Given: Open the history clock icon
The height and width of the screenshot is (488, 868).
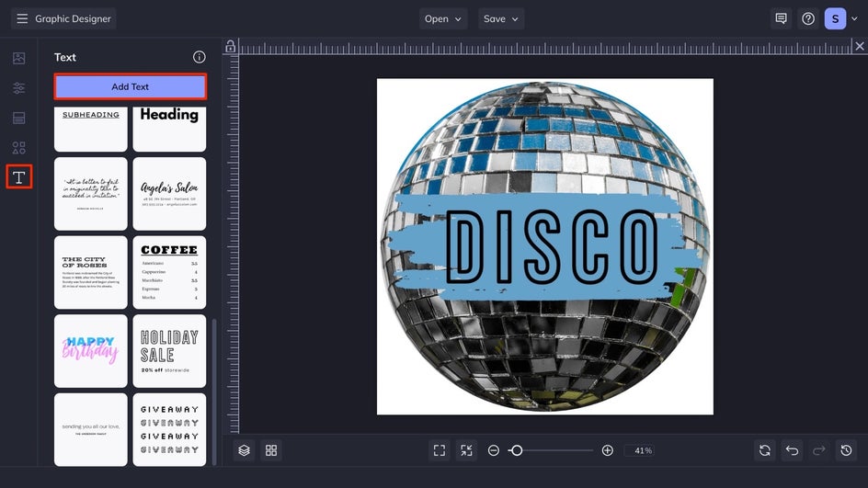Looking at the screenshot, I should point(847,450).
